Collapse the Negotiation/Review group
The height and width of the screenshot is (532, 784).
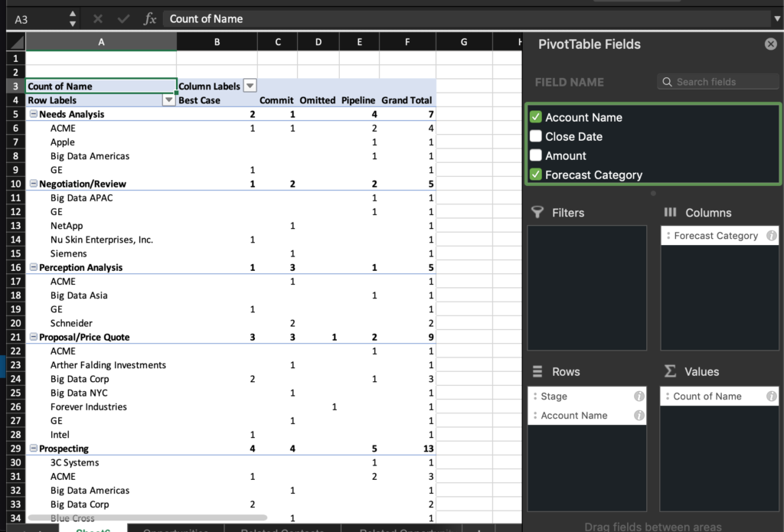point(33,184)
